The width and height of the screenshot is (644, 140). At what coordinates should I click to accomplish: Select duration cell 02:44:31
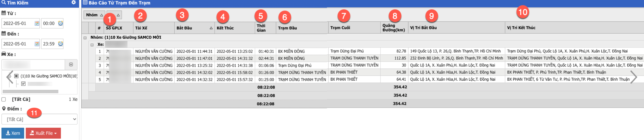pos(266,59)
